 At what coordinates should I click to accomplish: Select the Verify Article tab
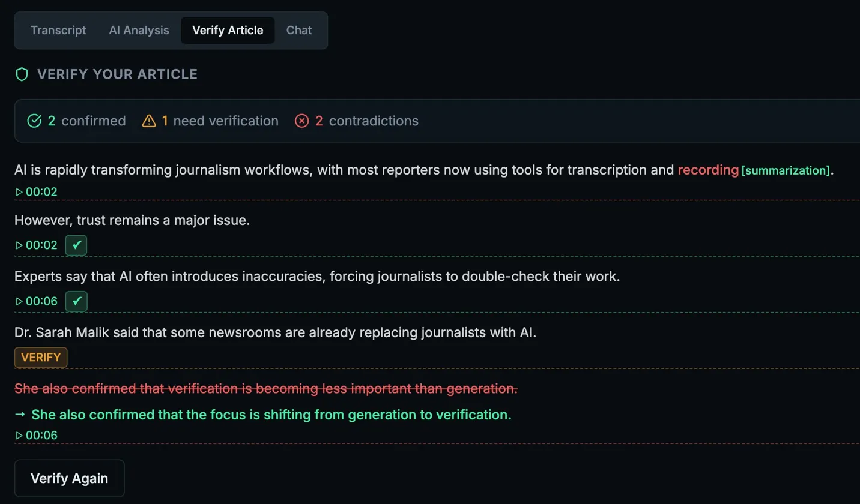click(228, 30)
